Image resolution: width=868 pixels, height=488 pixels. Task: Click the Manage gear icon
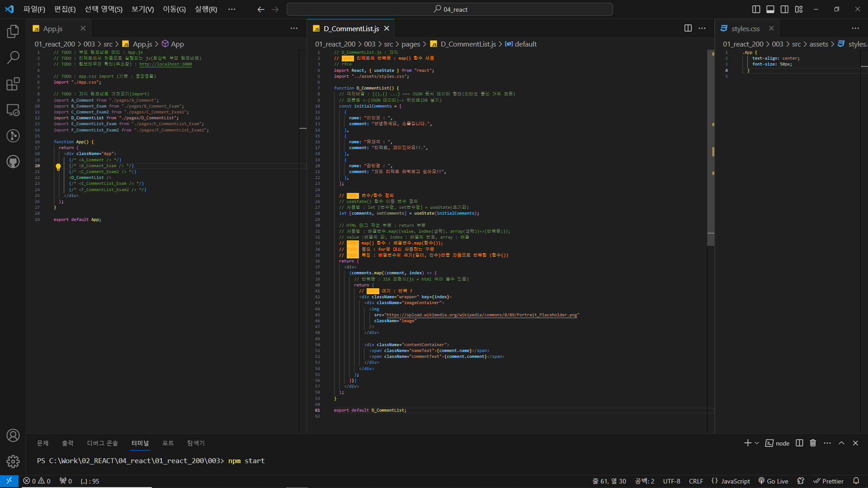[x=13, y=461]
